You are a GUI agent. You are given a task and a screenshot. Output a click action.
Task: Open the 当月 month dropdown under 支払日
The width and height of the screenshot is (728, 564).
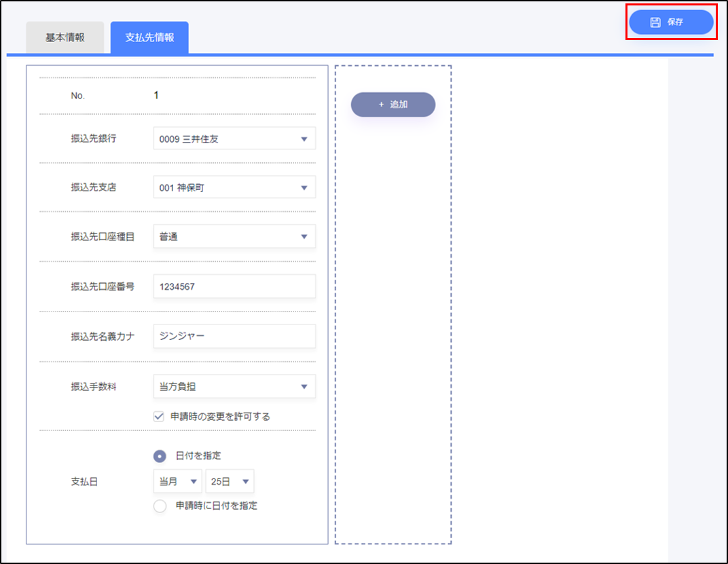pos(178,481)
